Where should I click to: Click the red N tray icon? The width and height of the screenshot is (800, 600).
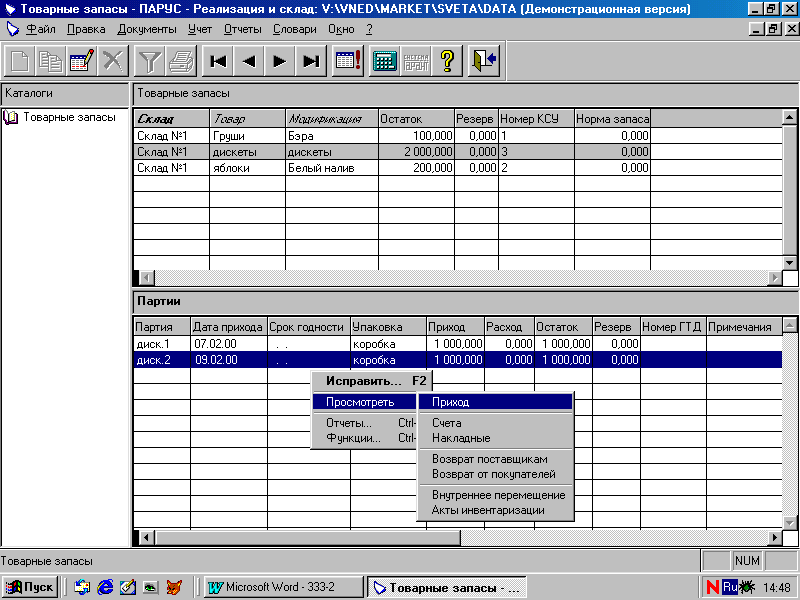click(x=713, y=587)
